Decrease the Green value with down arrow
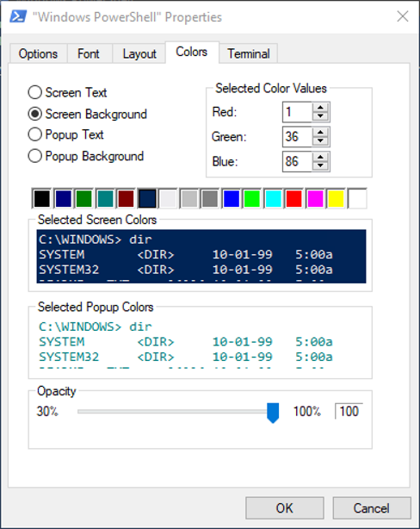 (x=320, y=141)
